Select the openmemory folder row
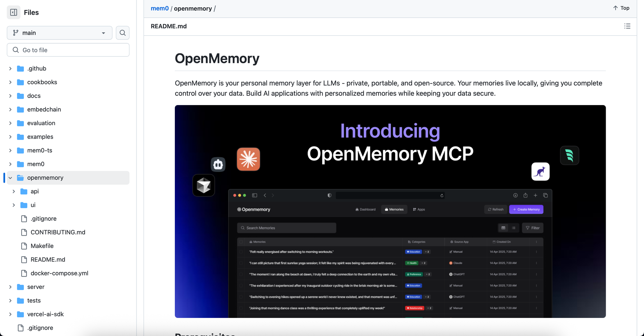Screen dimensions: 644x336 click(x=68, y=178)
